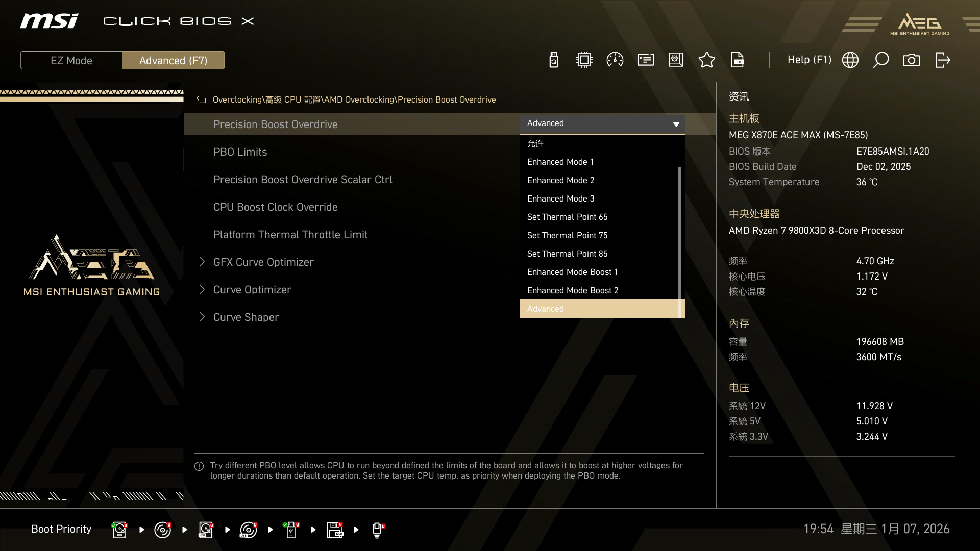The width and height of the screenshot is (980, 551).
Task: Open the search magnifier icon
Action: 880,60
